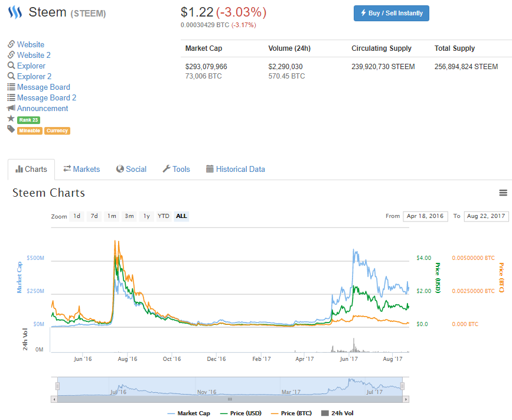Click the Volume value $2,290,030
Image resolution: width=512 pixels, height=420 pixels.
[x=285, y=67]
